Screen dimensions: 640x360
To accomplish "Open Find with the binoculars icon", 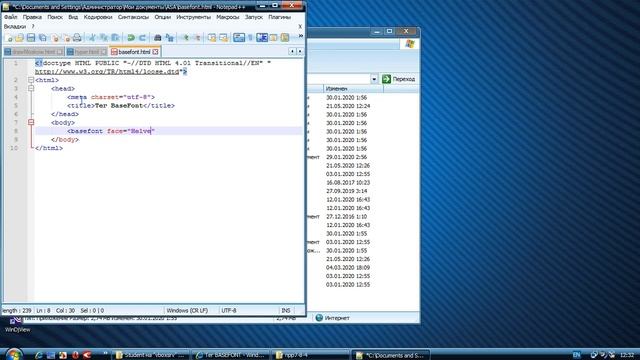I will coord(158,38).
